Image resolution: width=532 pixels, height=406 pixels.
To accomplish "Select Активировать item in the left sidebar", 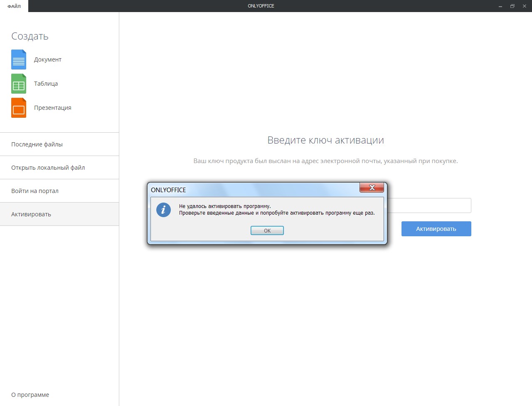I will pyautogui.click(x=31, y=214).
